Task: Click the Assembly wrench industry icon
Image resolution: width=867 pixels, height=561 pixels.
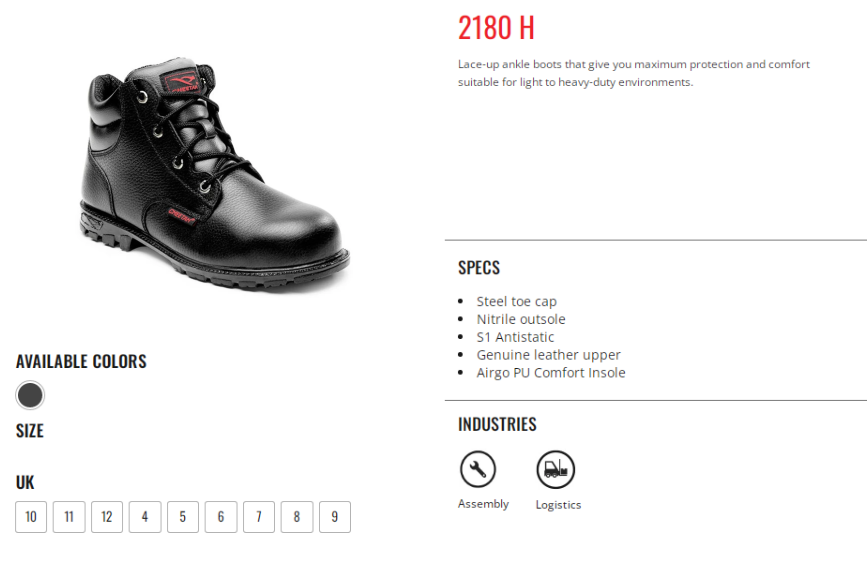Action: tap(478, 469)
